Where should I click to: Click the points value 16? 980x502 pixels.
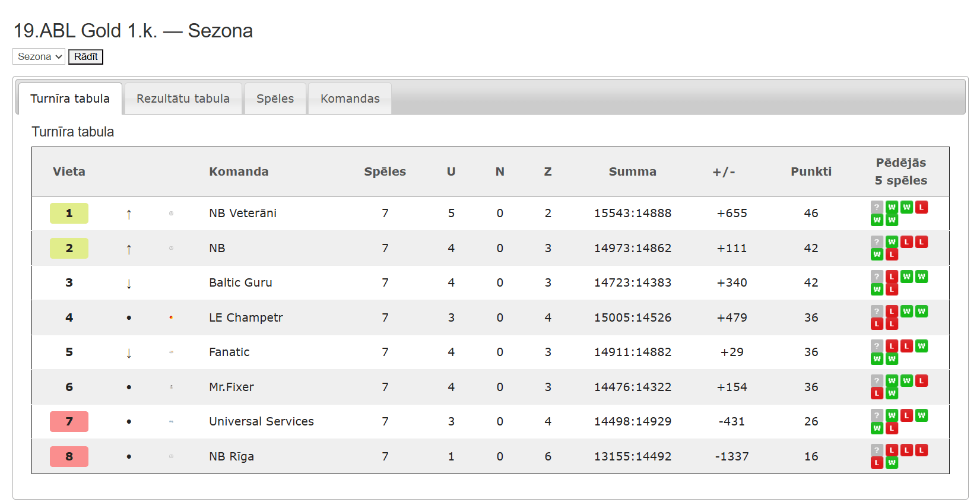(811, 456)
